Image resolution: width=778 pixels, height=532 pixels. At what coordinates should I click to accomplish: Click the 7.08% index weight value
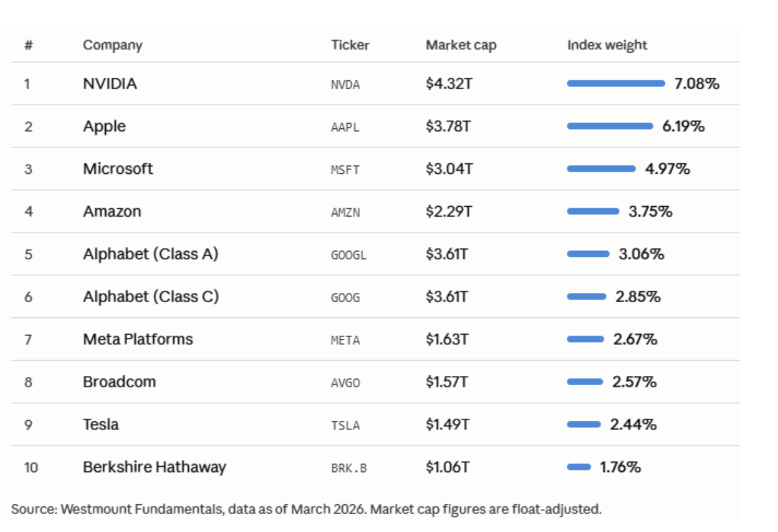pos(696,84)
